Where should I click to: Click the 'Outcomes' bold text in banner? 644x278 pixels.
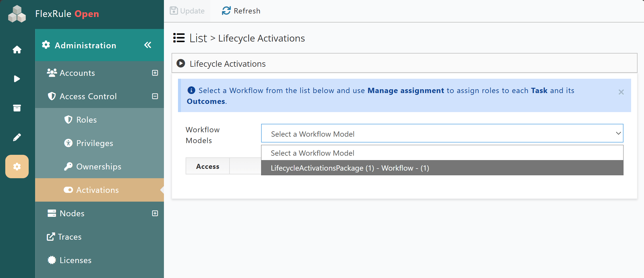click(206, 101)
